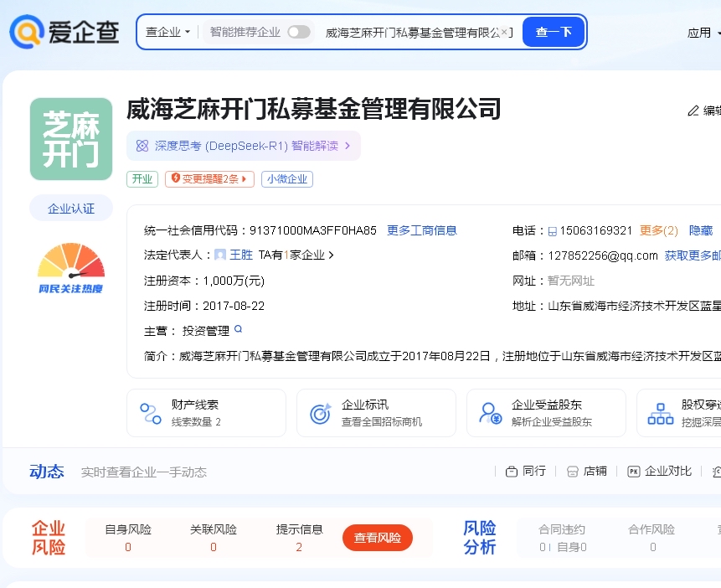721x588 pixels.
Task: Click the email 127852256@qq.com text
Action: click(603, 255)
